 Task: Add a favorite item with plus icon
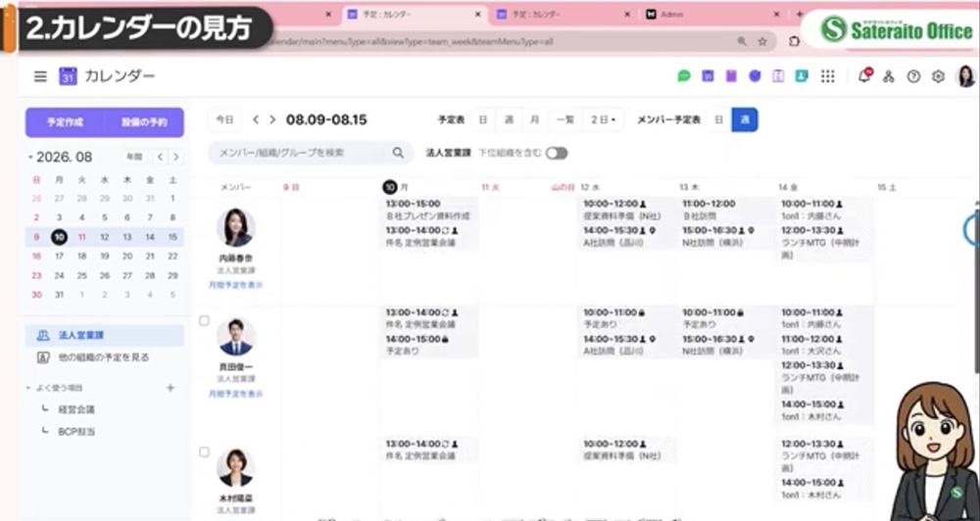pos(170,388)
